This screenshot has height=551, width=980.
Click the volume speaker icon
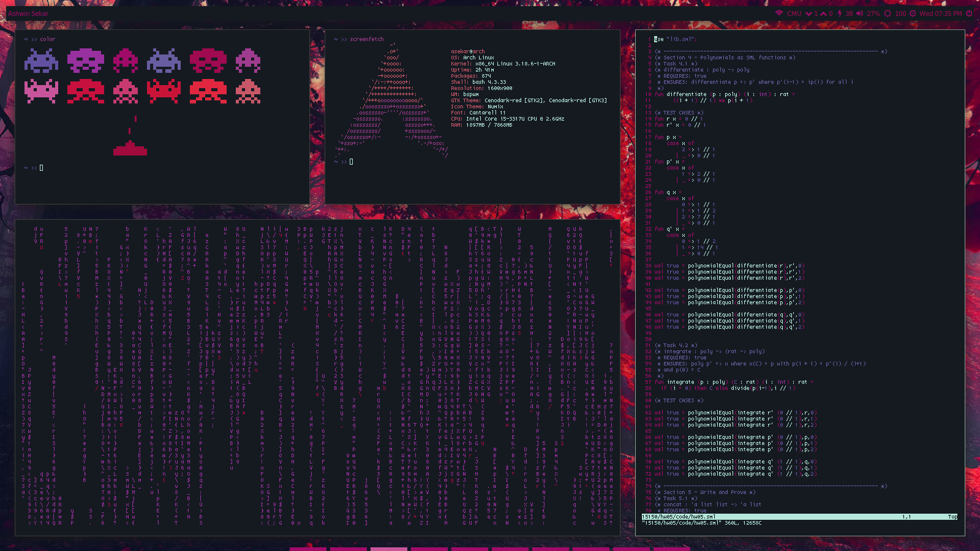point(860,13)
